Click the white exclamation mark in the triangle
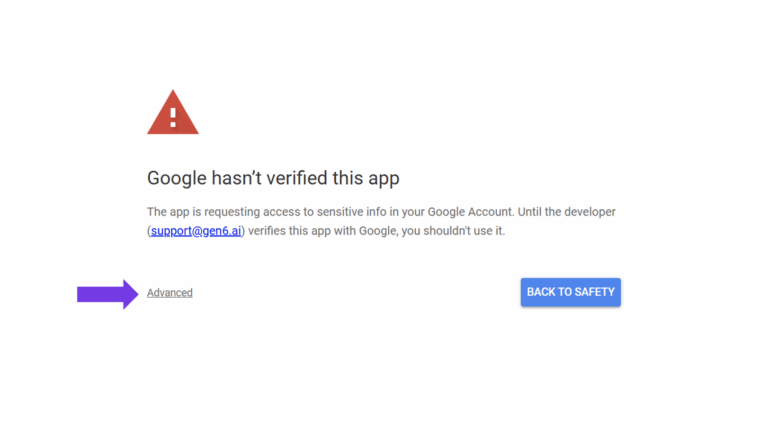The width and height of the screenshot is (768, 432). pos(172,117)
